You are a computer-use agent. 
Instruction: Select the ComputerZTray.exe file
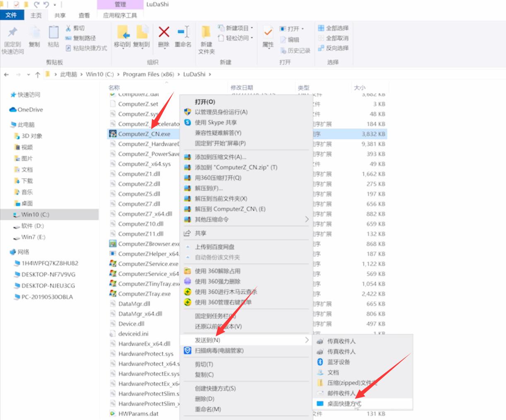pos(140,294)
